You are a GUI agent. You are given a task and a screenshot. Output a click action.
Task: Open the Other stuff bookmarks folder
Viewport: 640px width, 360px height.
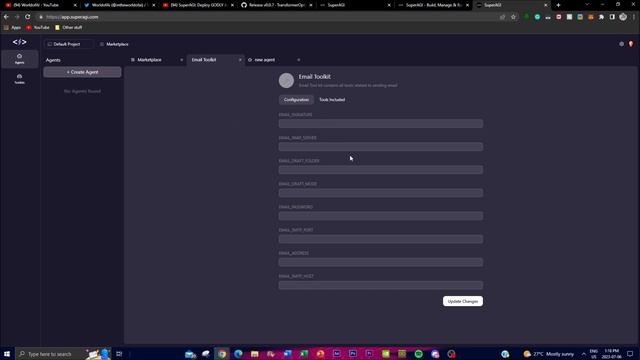[69, 27]
